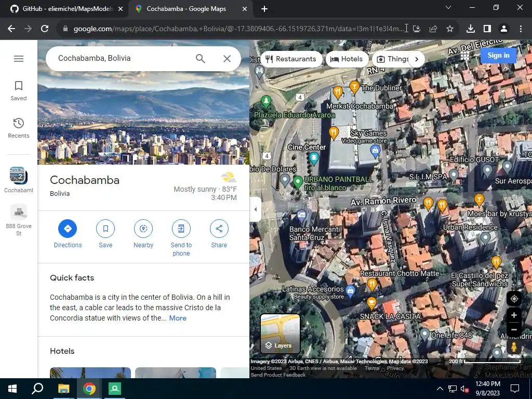The height and width of the screenshot is (399, 532).
Task: Open the Saved places panel
Action: [x=19, y=91]
